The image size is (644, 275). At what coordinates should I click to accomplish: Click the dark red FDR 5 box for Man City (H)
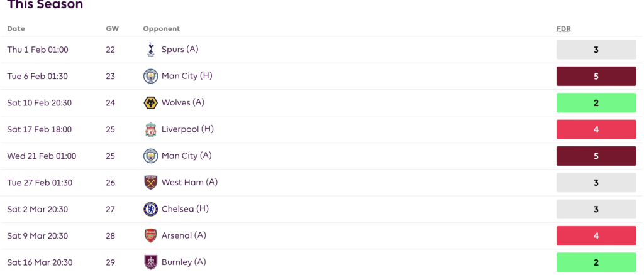coord(596,76)
